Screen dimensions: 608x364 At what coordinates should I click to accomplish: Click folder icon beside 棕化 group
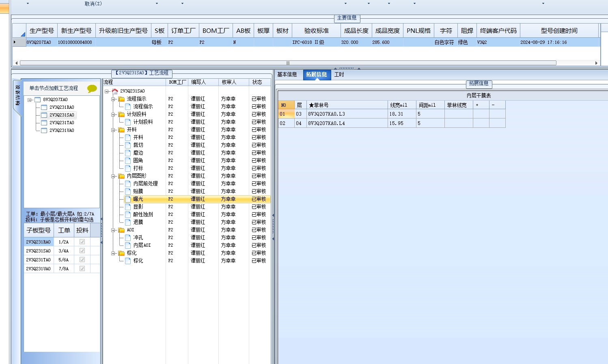[121, 253]
